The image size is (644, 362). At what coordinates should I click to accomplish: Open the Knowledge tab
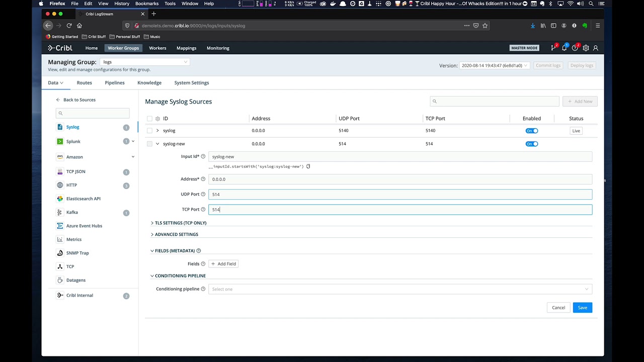pyautogui.click(x=149, y=82)
